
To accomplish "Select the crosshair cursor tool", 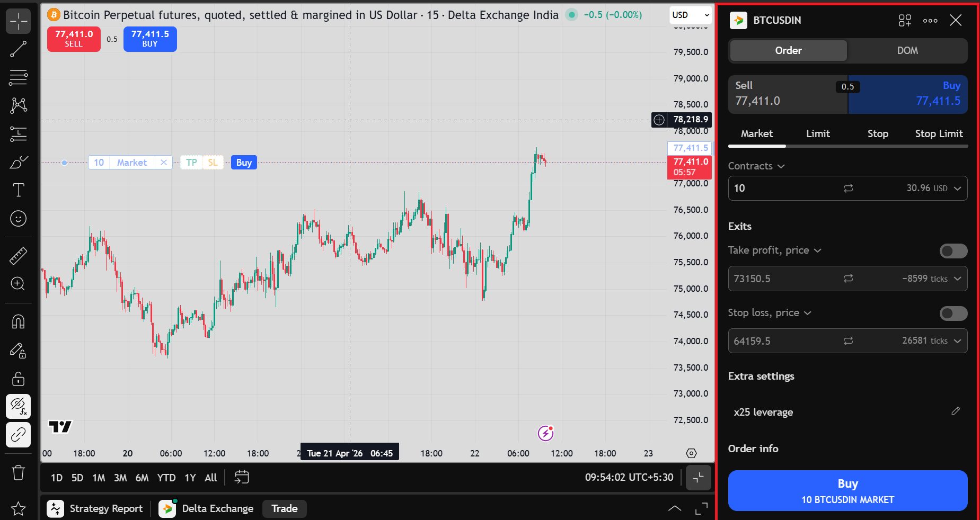I will [19, 21].
